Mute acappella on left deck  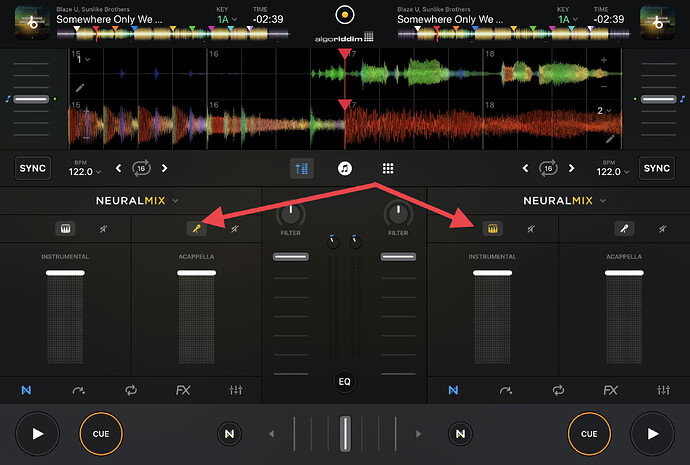tap(235, 229)
